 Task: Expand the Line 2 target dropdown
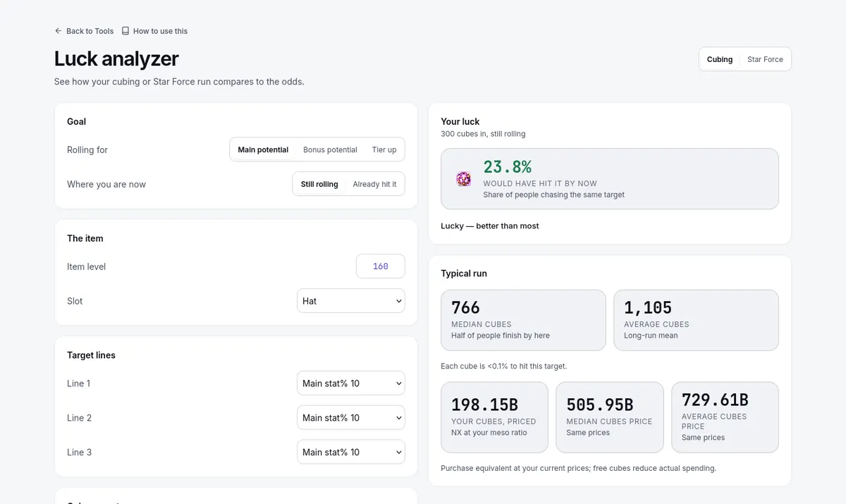[351, 418]
